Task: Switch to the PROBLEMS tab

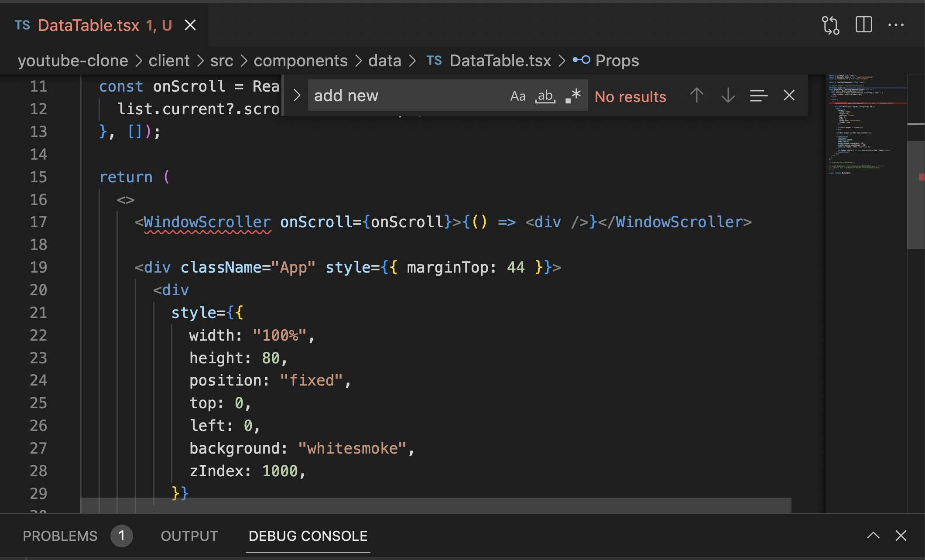Action: (x=60, y=536)
